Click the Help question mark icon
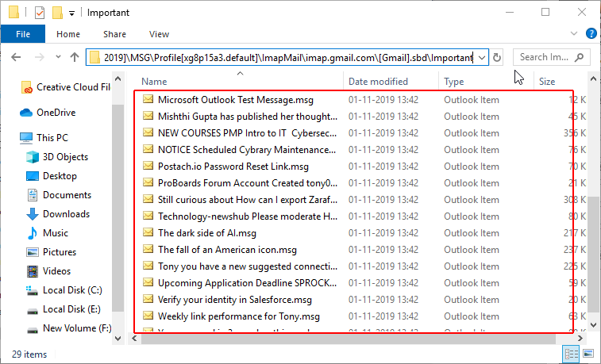The width and height of the screenshot is (601, 364). 591,34
